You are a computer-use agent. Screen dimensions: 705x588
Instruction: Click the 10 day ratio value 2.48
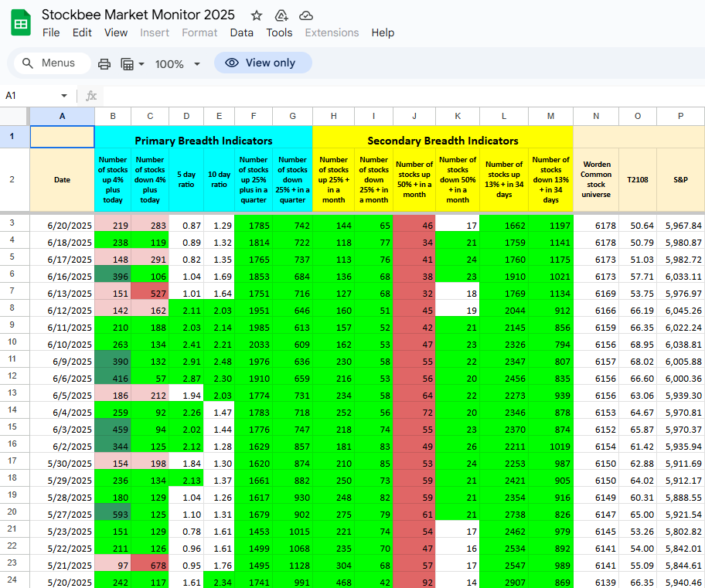click(219, 359)
